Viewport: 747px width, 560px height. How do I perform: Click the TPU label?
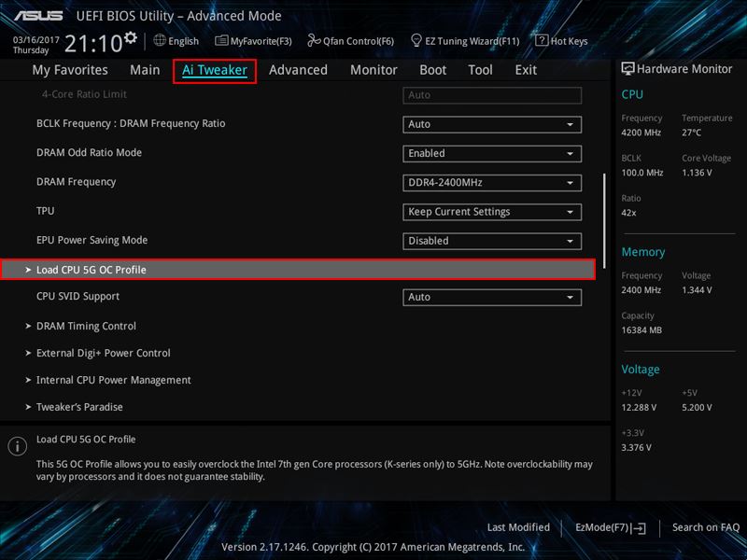[x=45, y=211]
